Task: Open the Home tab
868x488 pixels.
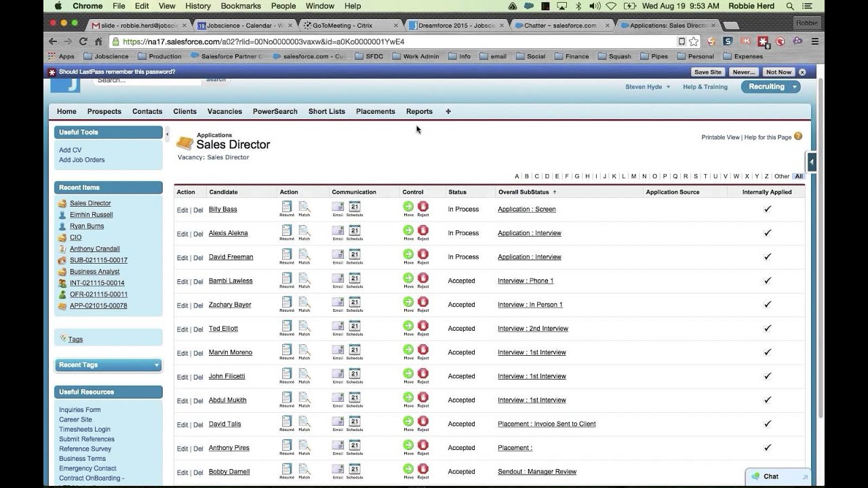Action: tap(66, 111)
